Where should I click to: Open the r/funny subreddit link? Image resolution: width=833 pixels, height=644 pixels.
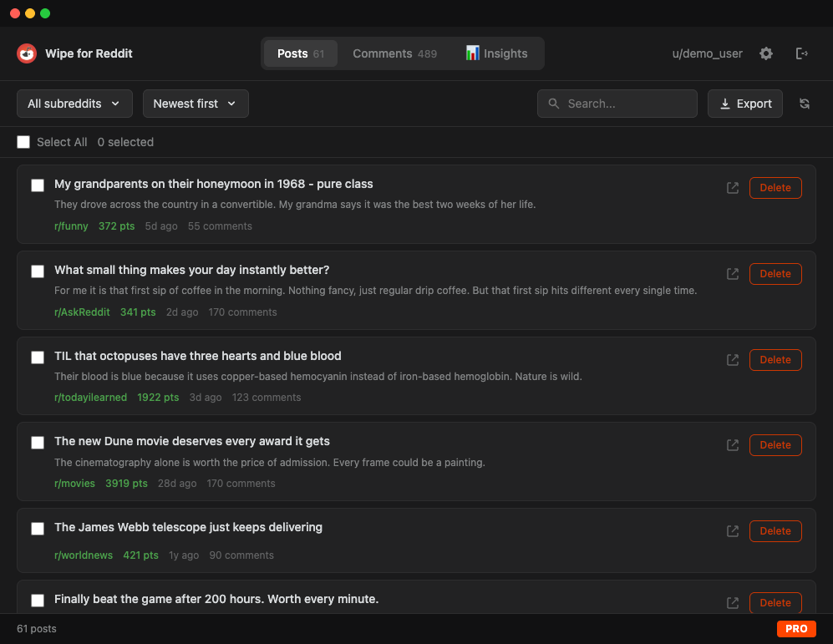[x=71, y=226]
